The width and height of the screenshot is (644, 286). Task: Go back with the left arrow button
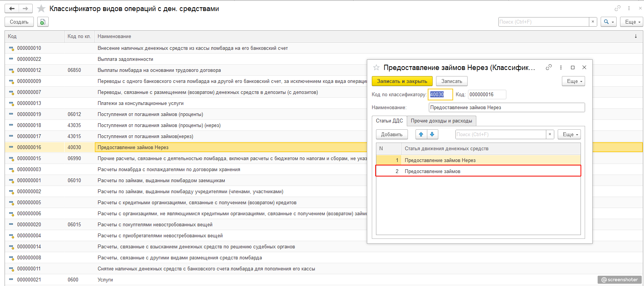[12, 8]
